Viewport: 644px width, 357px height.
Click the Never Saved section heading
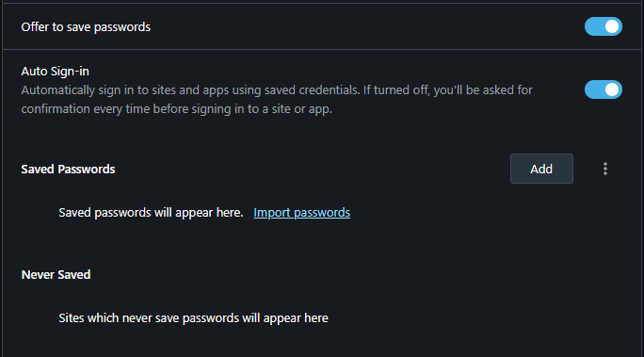56,275
